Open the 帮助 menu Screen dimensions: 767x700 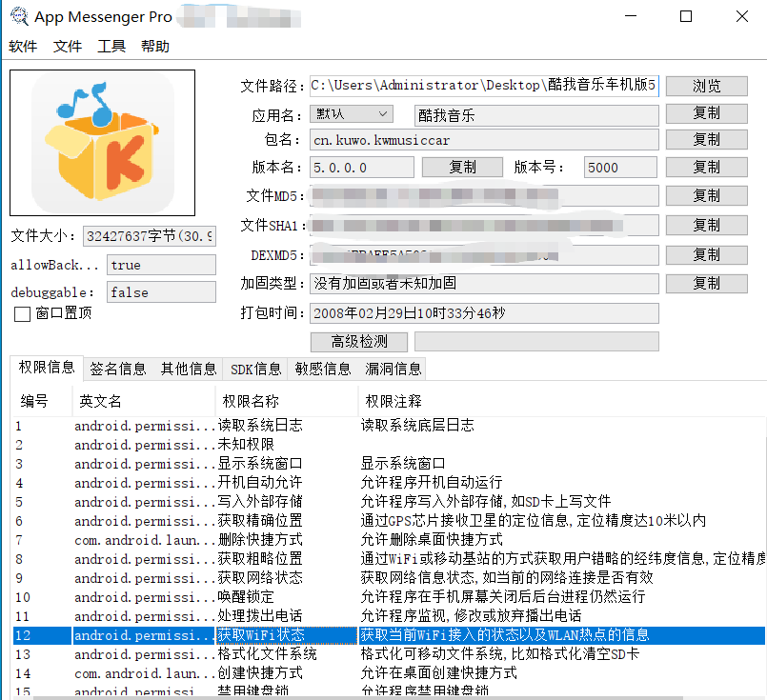point(155,47)
